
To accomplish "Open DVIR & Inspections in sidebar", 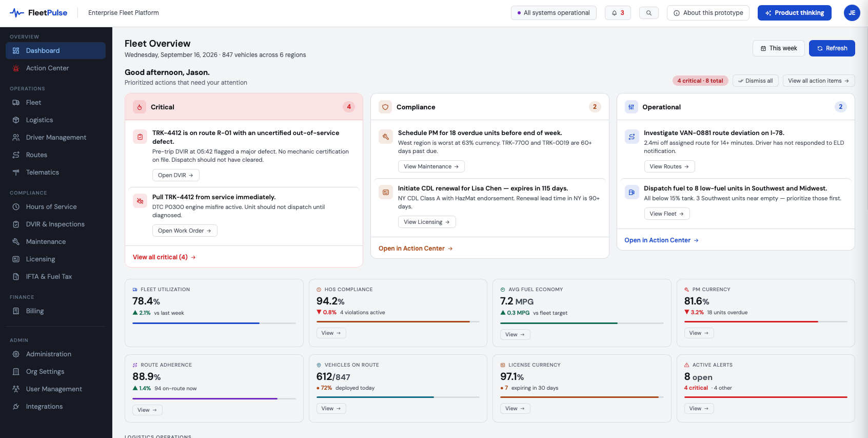I will point(55,224).
